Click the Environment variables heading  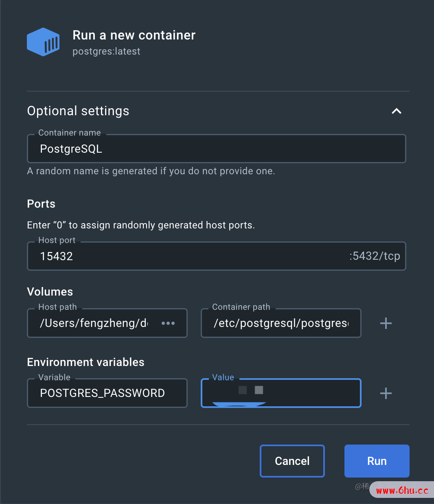85,362
